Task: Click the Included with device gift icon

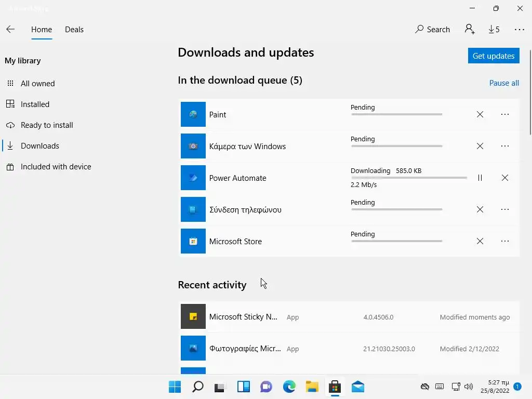Action: tap(10, 167)
